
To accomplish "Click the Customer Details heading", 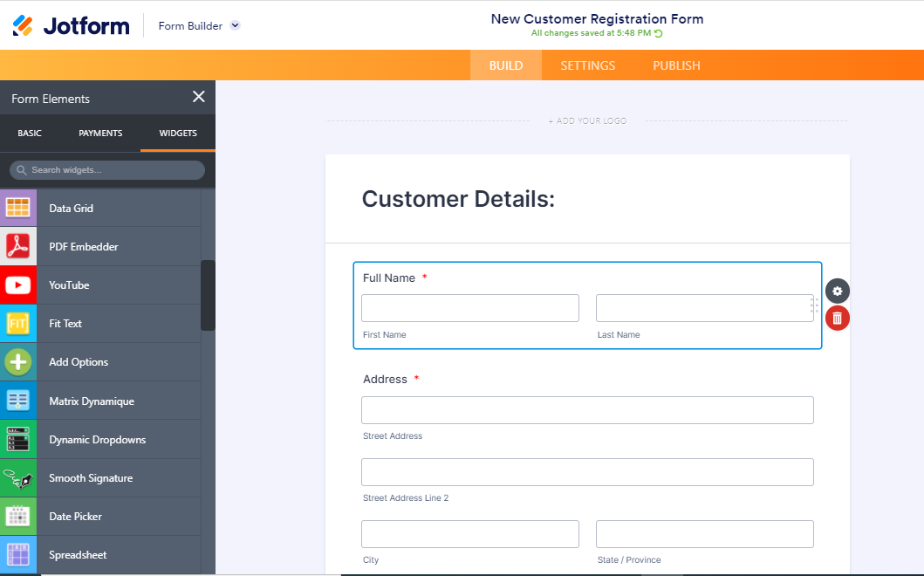I will 458,199.
